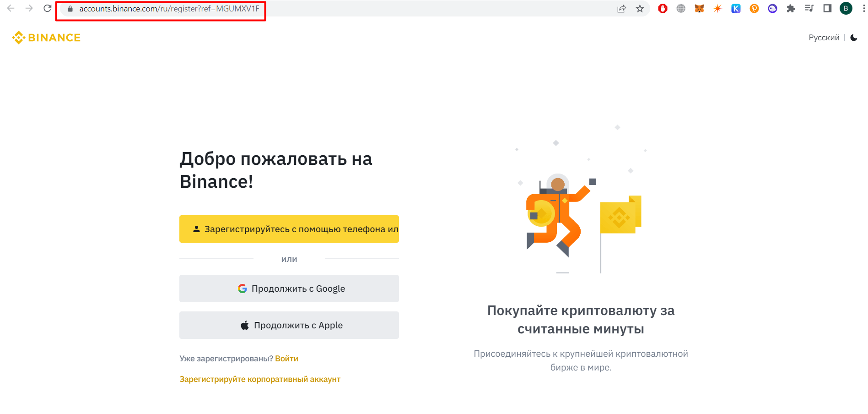Click the Войти login link

(286, 359)
